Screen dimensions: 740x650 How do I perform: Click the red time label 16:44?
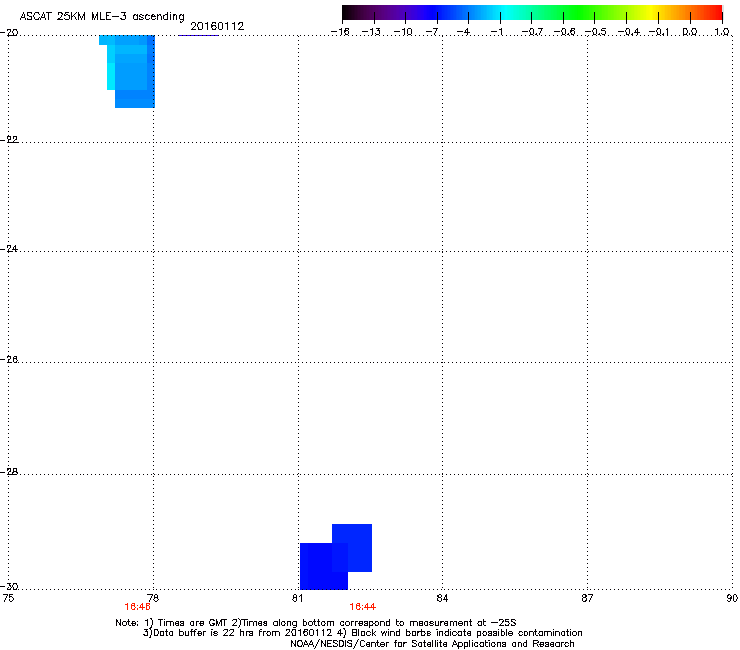click(x=362, y=607)
